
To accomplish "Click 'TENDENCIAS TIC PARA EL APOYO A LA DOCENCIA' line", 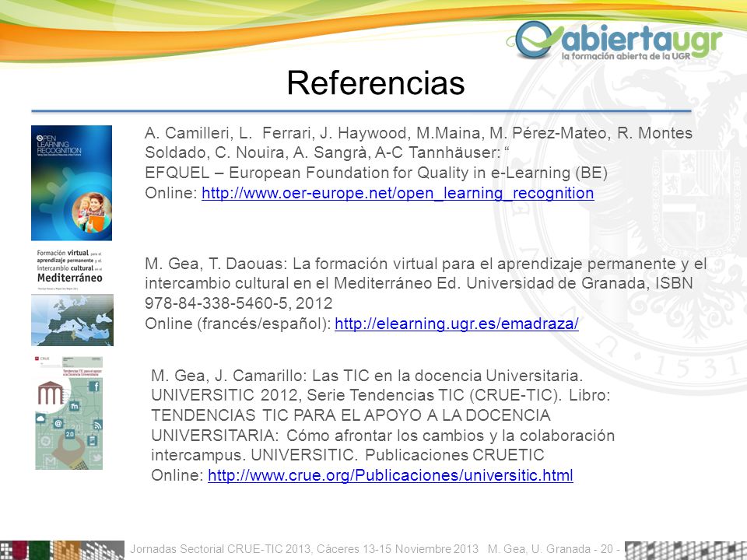I will pyautogui.click(x=351, y=415).
